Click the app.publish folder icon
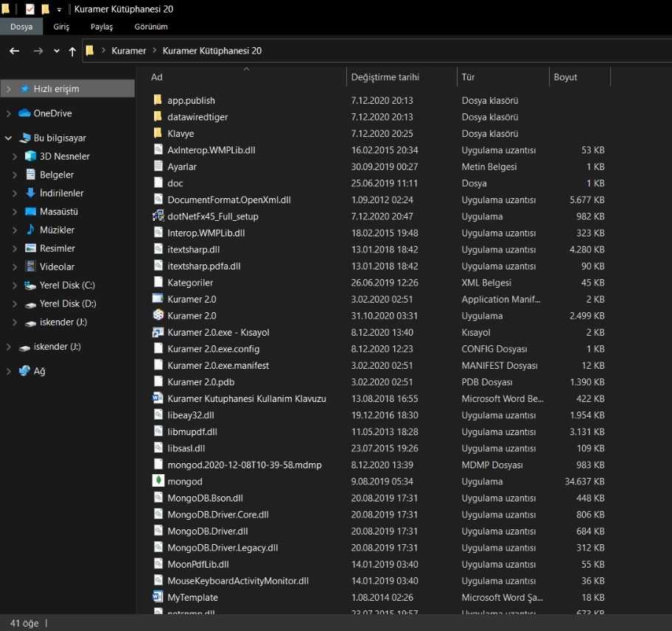The width and height of the screenshot is (672, 631). pyautogui.click(x=158, y=100)
